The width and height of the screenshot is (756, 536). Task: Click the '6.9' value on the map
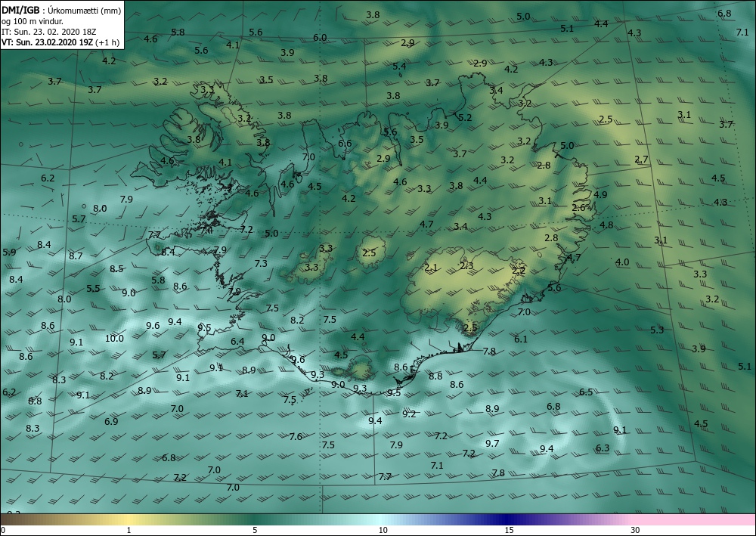[111, 422]
